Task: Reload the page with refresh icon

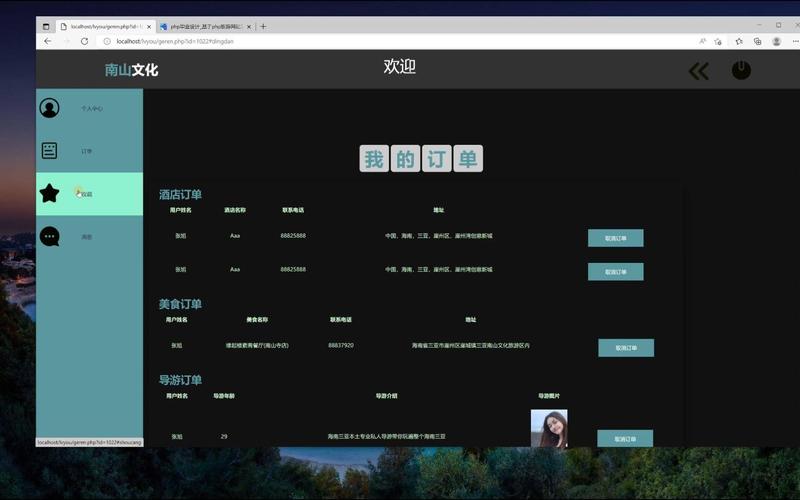Action: [x=84, y=41]
